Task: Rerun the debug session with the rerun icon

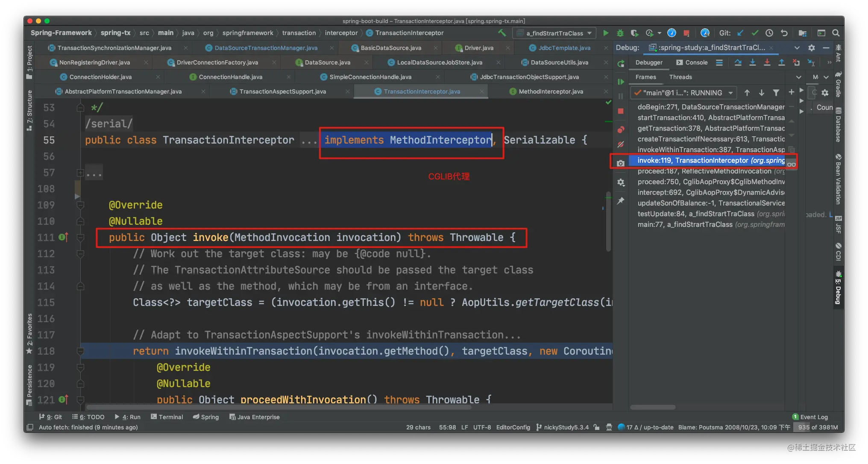Action: [x=621, y=64]
